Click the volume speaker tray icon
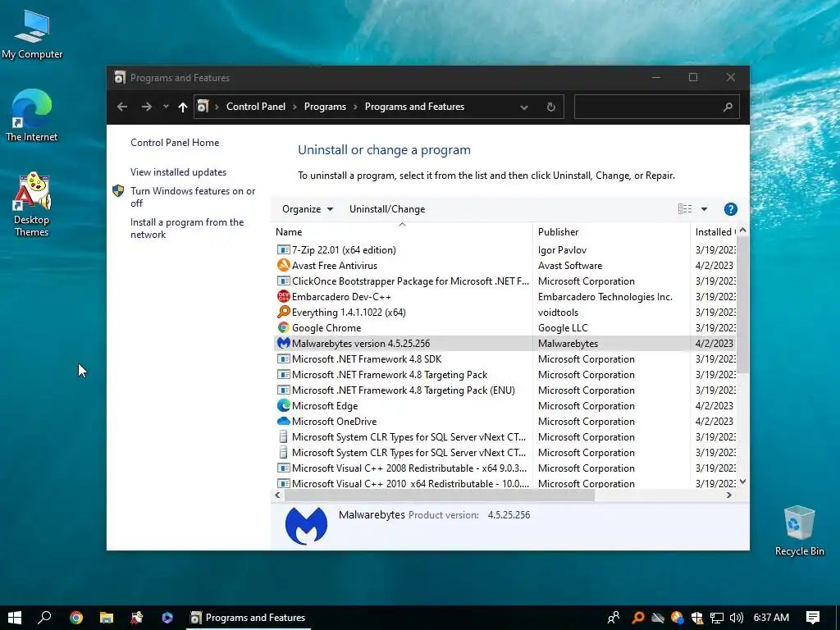 (x=736, y=618)
